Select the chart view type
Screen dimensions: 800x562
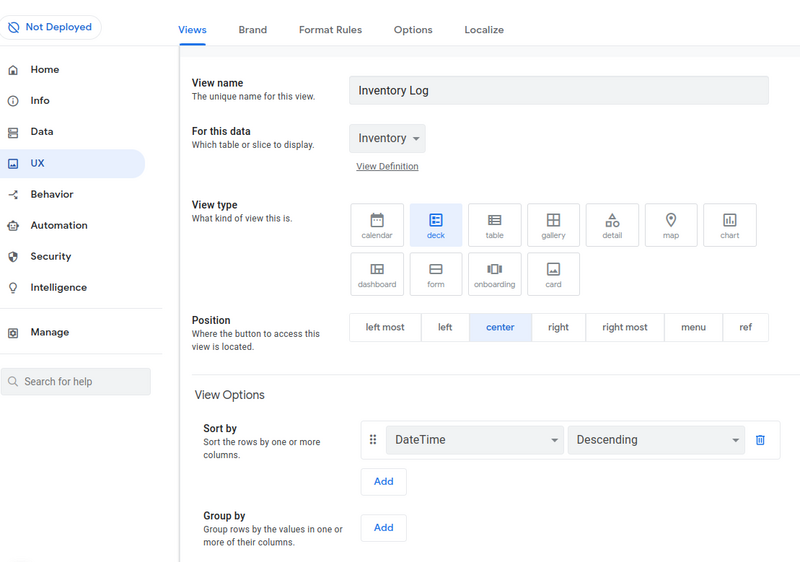click(730, 225)
